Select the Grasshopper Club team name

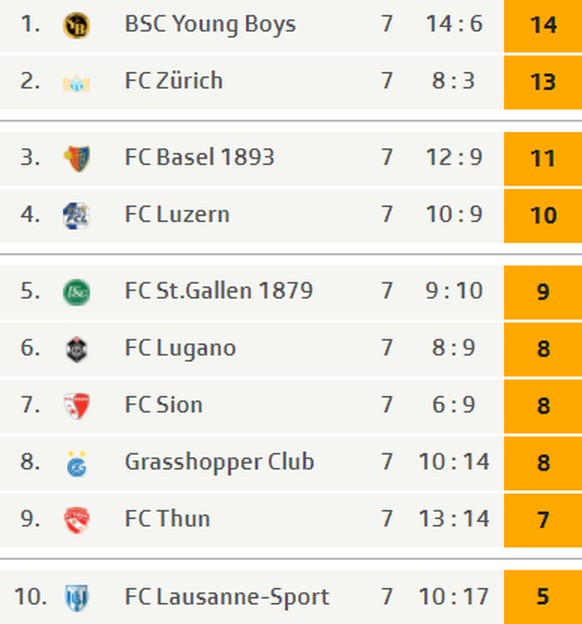click(219, 462)
